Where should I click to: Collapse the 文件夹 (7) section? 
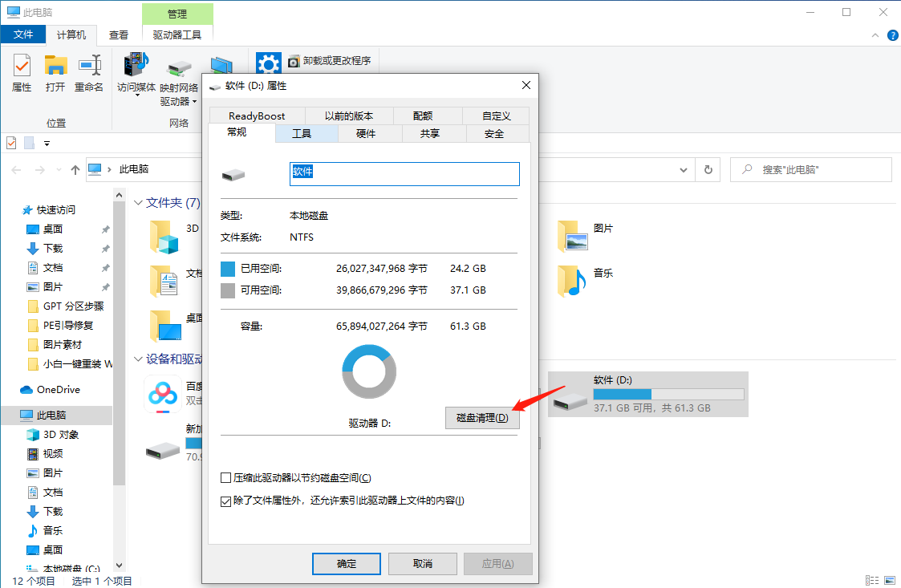[x=138, y=204]
